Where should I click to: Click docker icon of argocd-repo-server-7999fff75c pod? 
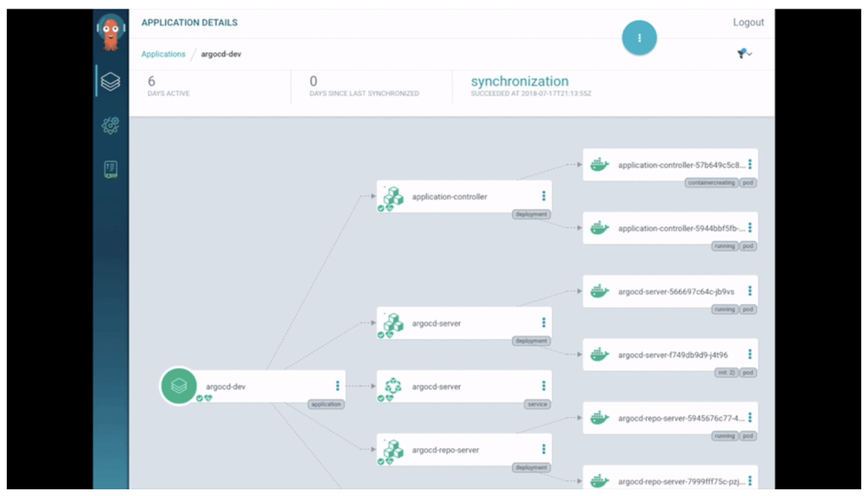pos(600,481)
